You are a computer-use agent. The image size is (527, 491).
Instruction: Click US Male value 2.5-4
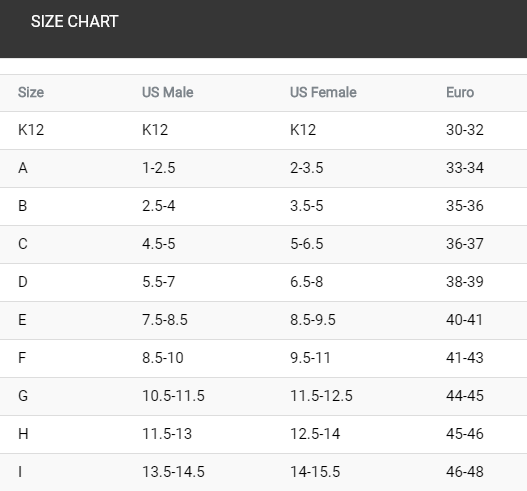pyautogui.click(x=159, y=206)
